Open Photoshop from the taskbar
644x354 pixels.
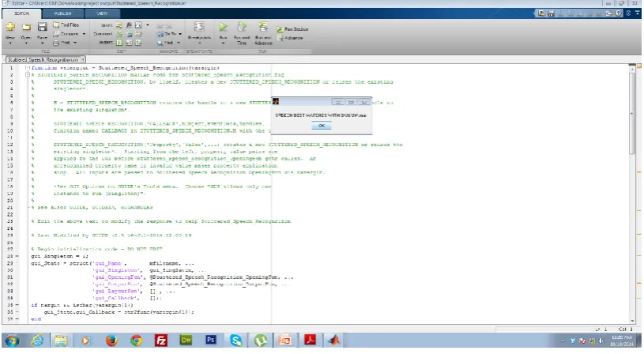[x=211, y=340]
